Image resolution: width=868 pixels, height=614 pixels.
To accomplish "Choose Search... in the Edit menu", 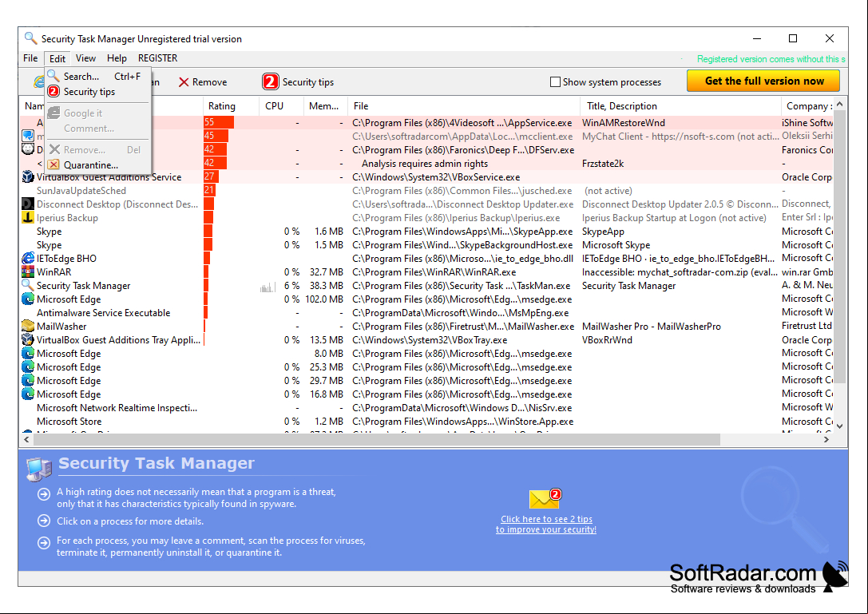I will (97, 77).
